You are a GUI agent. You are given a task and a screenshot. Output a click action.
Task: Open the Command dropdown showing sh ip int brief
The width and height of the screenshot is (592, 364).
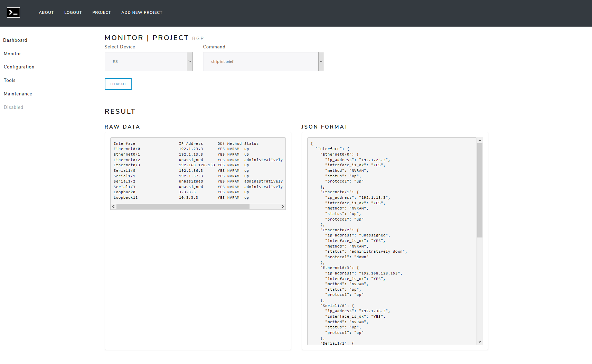coord(264,62)
